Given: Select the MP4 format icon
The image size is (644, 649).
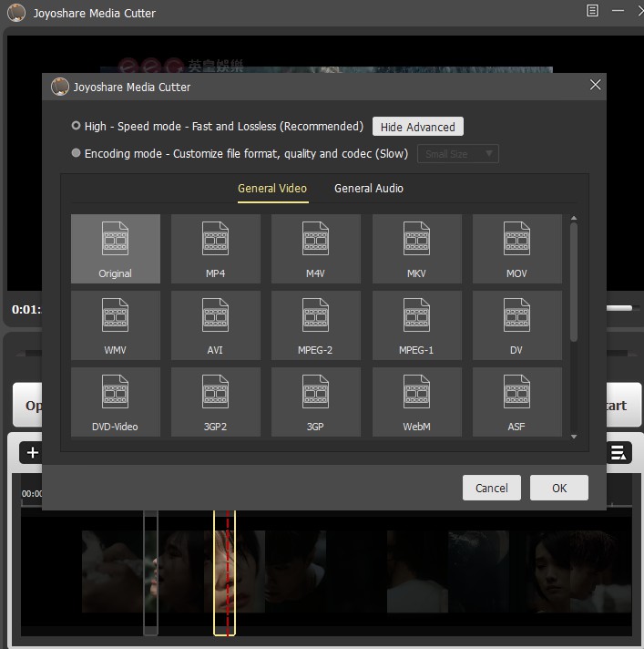Looking at the screenshot, I should point(216,249).
